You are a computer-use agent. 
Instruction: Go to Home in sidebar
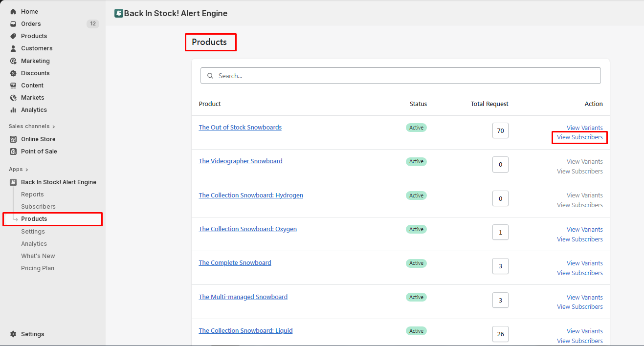(x=29, y=11)
